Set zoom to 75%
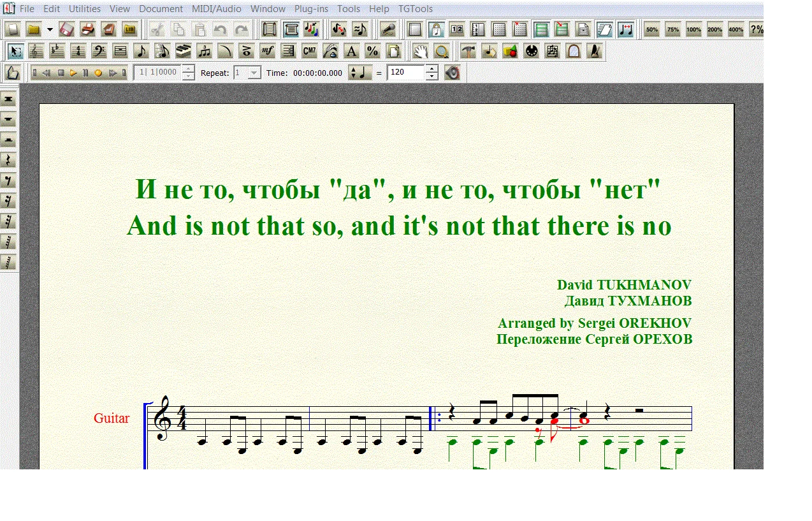The width and height of the screenshot is (812, 521). point(673,29)
